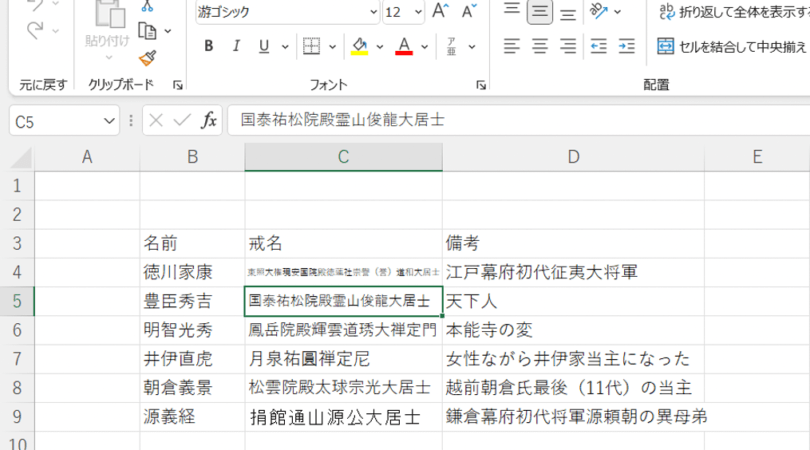The image size is (810, 450).
Task: Toggle align text left
Action: coord(511,46)
